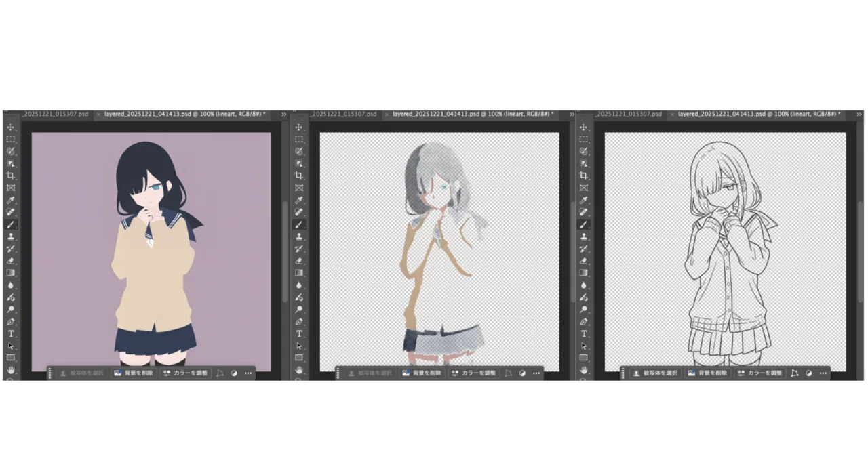This screenshot has width=868, height=454.
Task: Click カラーを調整 in the faded-color window
Action: [475, 373]
